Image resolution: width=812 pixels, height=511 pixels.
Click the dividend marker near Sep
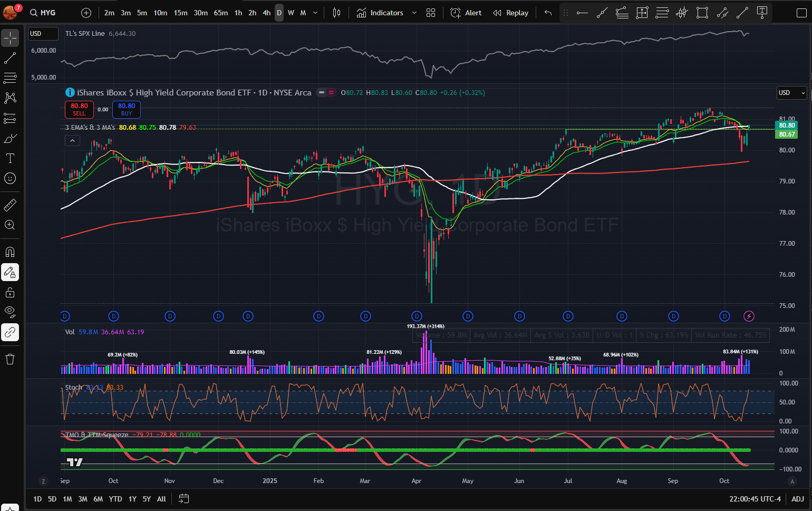673,316
